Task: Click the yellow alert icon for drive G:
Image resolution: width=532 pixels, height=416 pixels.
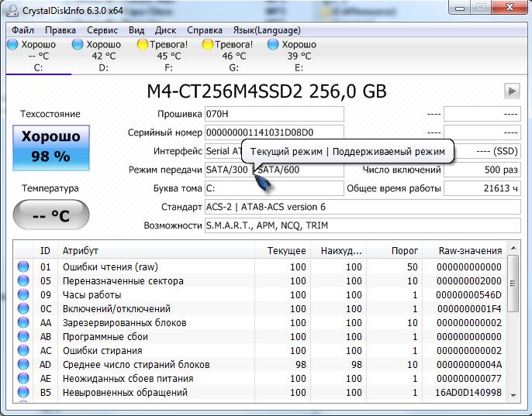Action: click(208, 45)
